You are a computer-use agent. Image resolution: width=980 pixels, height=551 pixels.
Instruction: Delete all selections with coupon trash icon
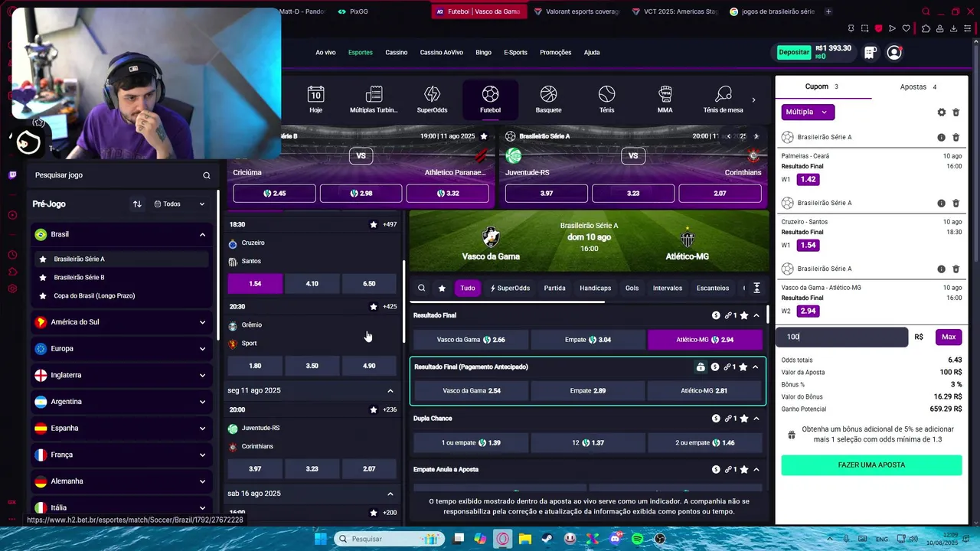click(x=955, y=112)
